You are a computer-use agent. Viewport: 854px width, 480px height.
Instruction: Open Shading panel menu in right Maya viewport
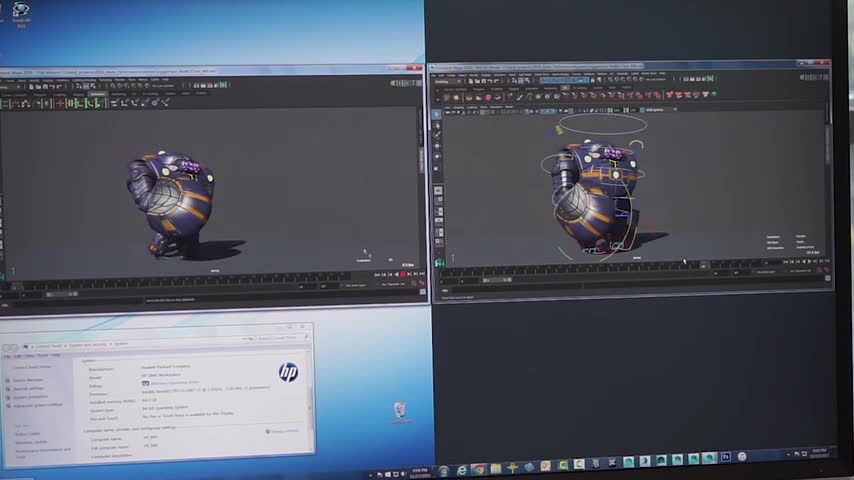click(460, 107)
